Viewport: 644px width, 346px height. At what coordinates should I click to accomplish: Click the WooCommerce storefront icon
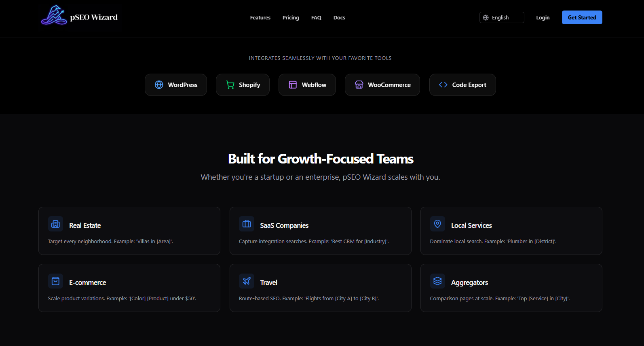click(359, 85)
